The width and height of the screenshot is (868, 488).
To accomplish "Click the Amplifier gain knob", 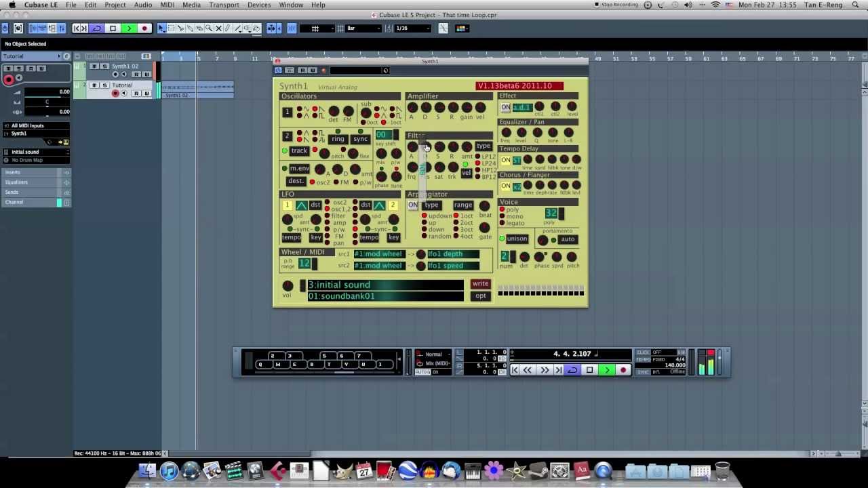I will pos(467,107).
